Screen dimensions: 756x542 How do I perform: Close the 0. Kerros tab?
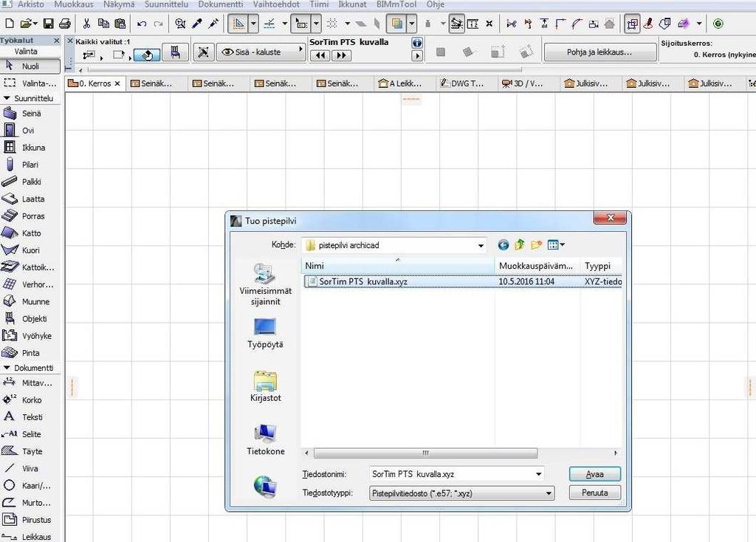coord(117,83)
